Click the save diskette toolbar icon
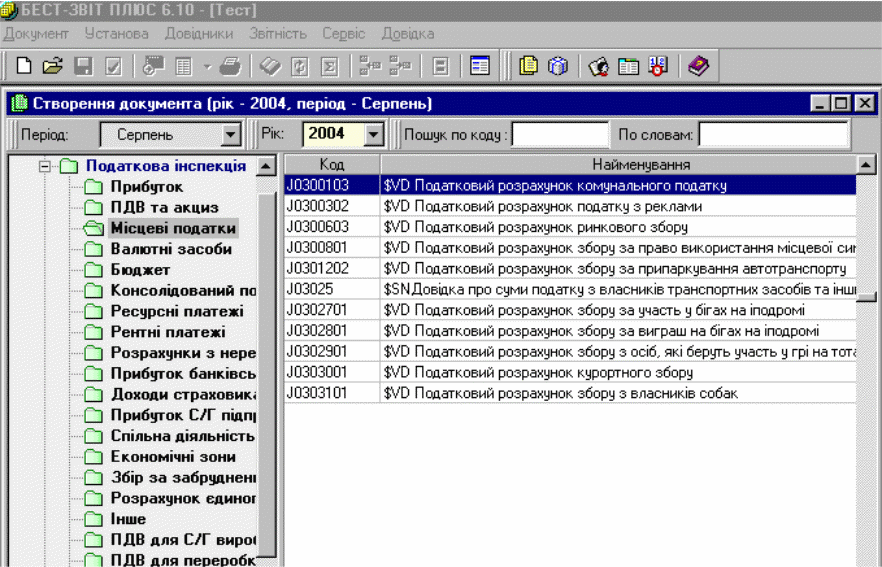This screenshot has height=567, width=882. [x=84, y=67]
